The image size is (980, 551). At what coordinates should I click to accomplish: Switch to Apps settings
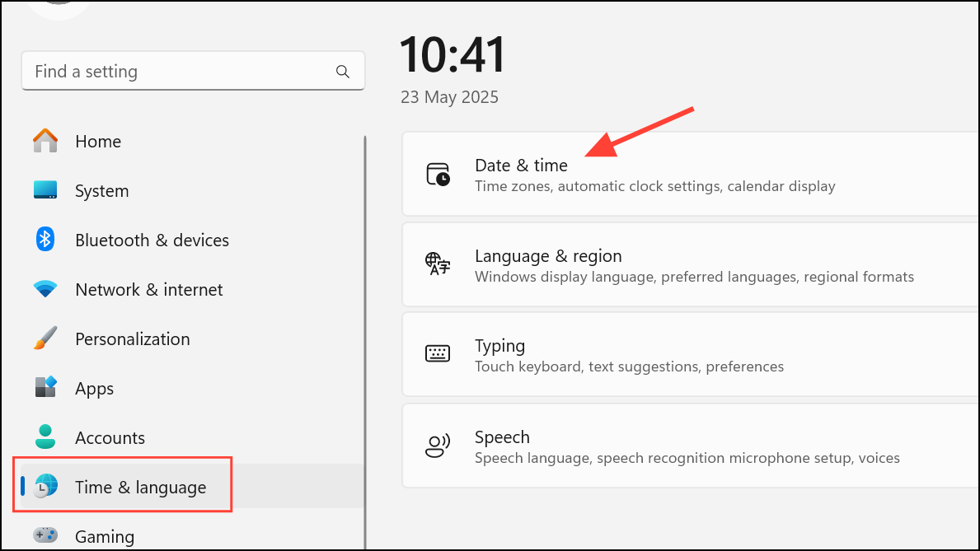194,388
